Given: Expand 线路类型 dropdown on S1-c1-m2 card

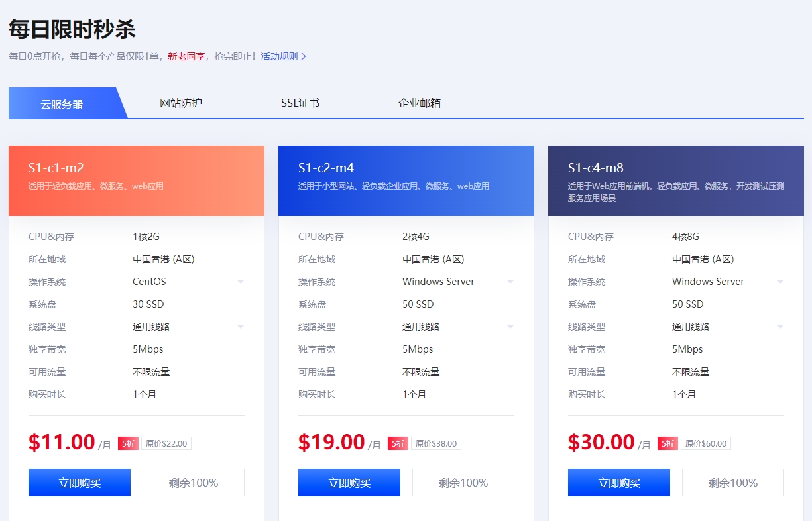Looking at the screenshot, I should [x=188, y=327].
